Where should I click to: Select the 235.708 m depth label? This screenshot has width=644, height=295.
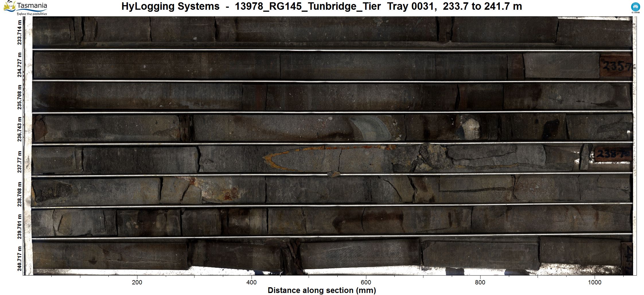click(x=20, y=97)
